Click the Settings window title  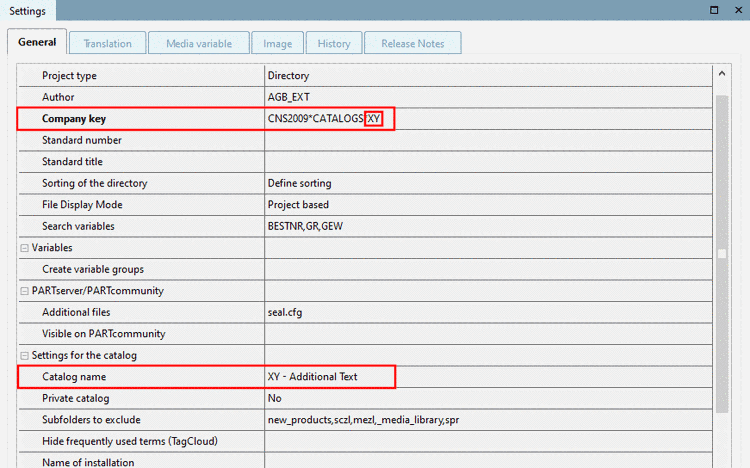point(27,11)
